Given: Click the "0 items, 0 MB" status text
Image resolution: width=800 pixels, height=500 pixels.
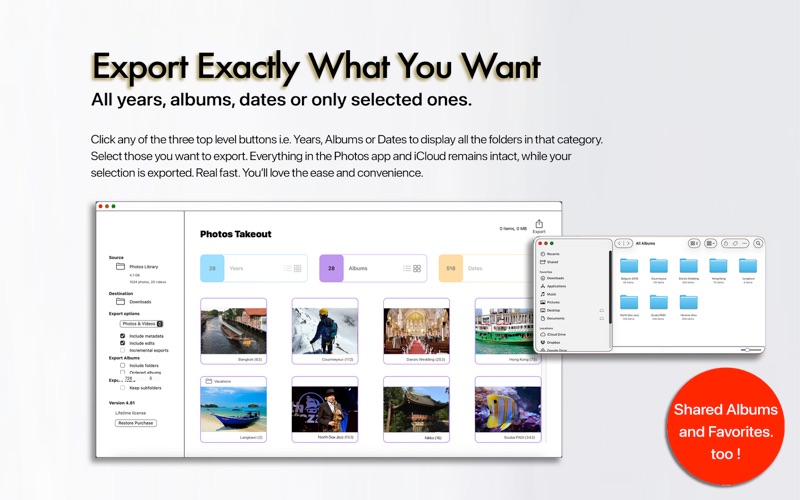Looking at the screenshot, I should pos(513,229).
